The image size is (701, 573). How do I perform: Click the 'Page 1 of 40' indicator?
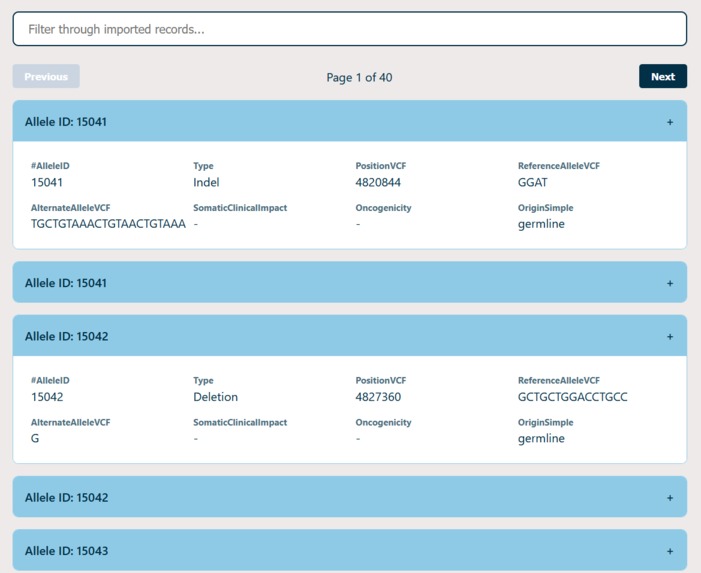pos(359,77)
